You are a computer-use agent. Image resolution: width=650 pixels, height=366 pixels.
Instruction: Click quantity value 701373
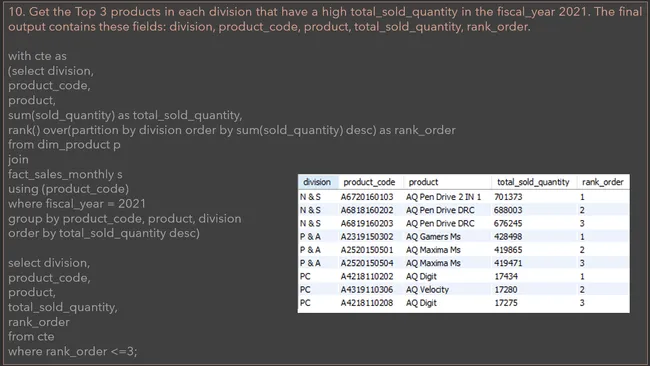click(508, 197)
